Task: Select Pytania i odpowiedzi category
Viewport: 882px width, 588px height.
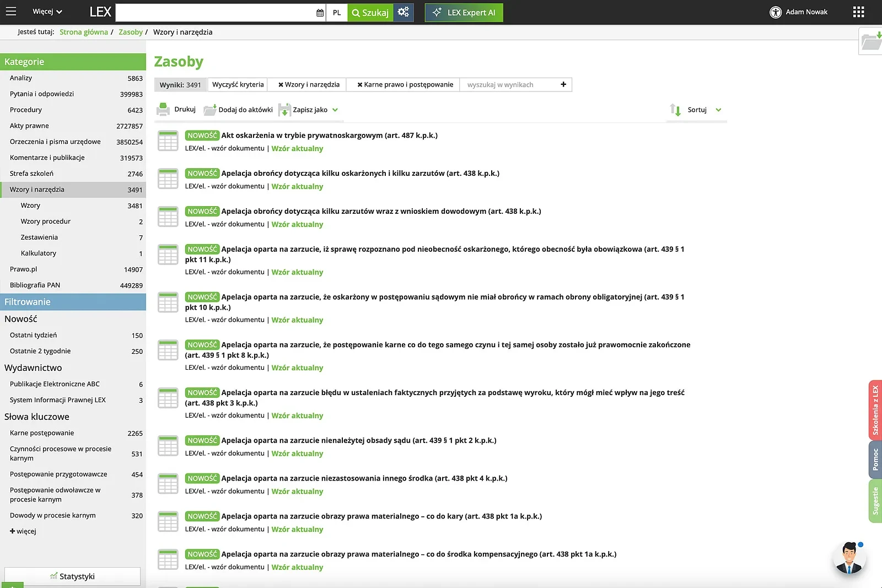Action: click(x=73, y=94)
